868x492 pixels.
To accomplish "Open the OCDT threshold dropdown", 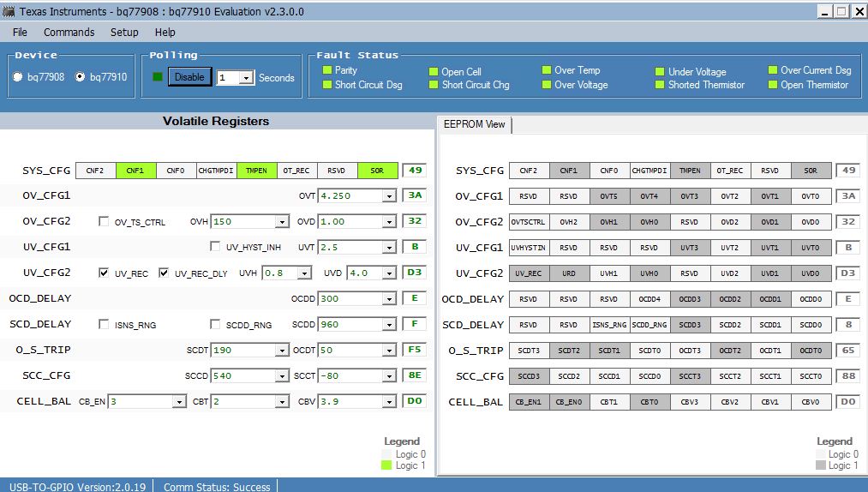I will (x=389, y=351).
